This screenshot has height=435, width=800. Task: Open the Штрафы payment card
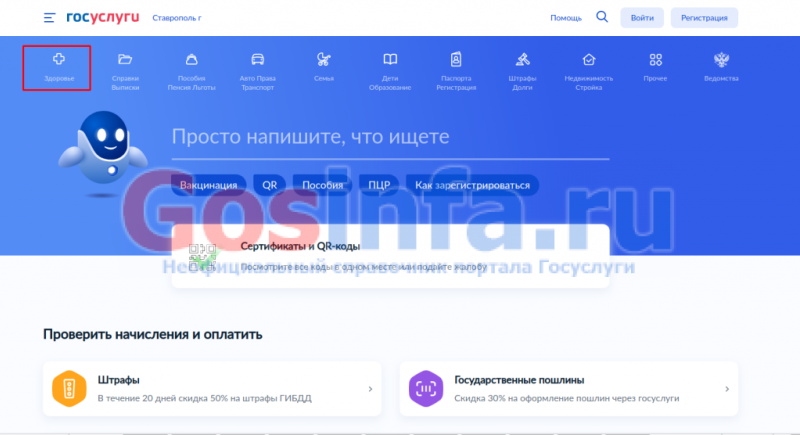pyautogui.click(x=212, y=389)
